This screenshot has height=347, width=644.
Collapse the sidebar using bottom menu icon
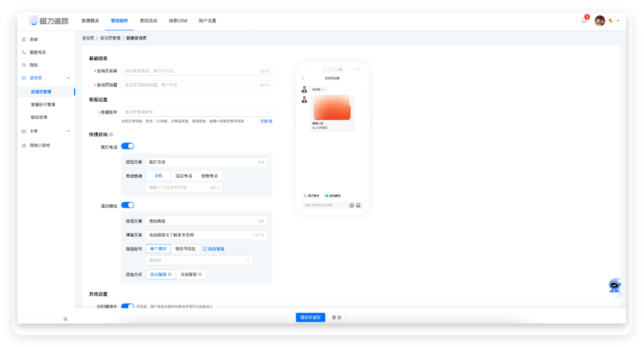[x=65, y=319]
